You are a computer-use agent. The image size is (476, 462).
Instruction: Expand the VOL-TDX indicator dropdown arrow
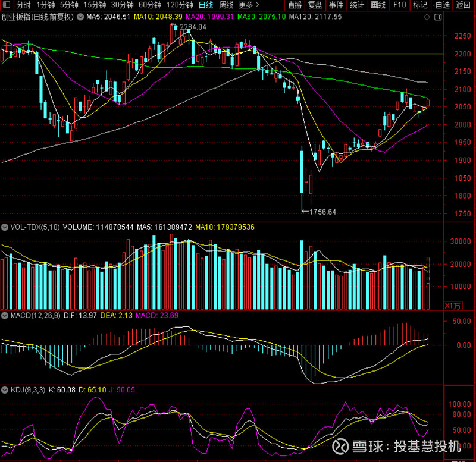pyautogui.click(x=5, y=227)
